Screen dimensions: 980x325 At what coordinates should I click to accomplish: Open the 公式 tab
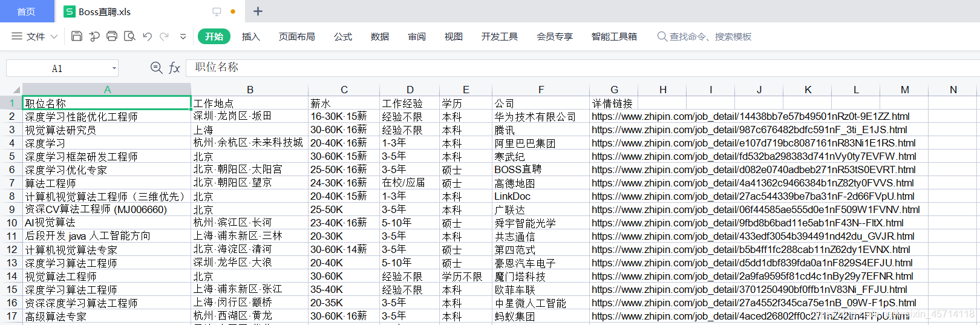pos(343,36)
